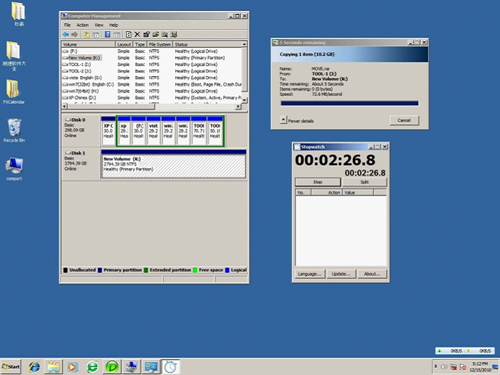The height and width of the screenshot is (375, 500).
Task: Select the vista English row in volume list
Action: 152,78
